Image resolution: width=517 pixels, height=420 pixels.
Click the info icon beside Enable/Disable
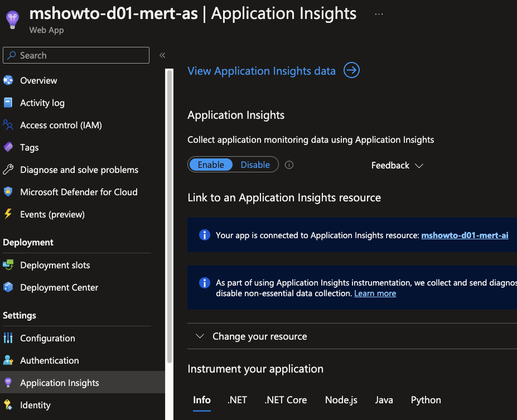pos(289,165)
